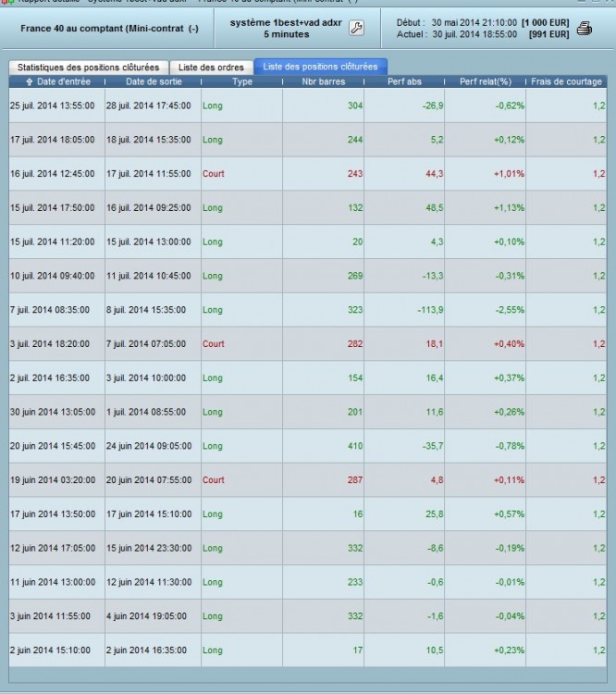Click the système 1best+vad adxr title
Image resolution: width=616 pixels, height=694 pixels.
point(286,22)
